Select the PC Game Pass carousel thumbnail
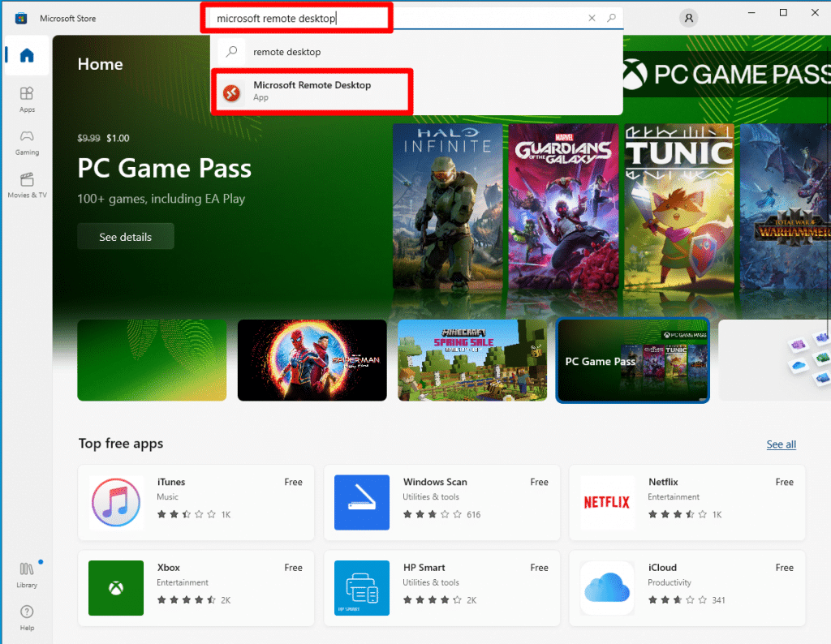The height and width of the screenshot is (644, 831). point(632,360)
